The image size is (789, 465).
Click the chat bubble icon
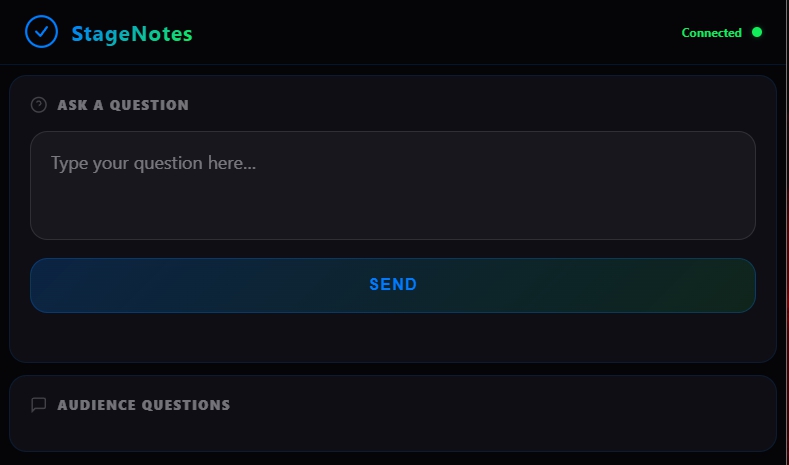coord(39,405)
